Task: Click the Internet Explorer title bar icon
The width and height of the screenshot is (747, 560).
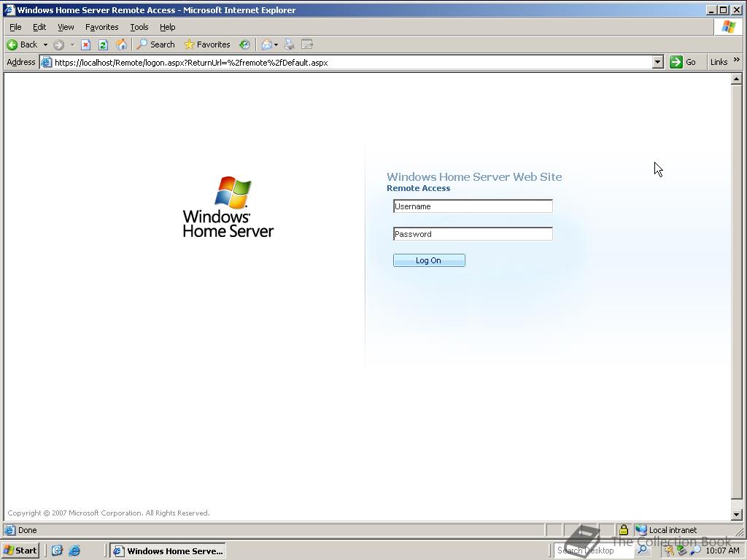Action: tap(9, 10)
